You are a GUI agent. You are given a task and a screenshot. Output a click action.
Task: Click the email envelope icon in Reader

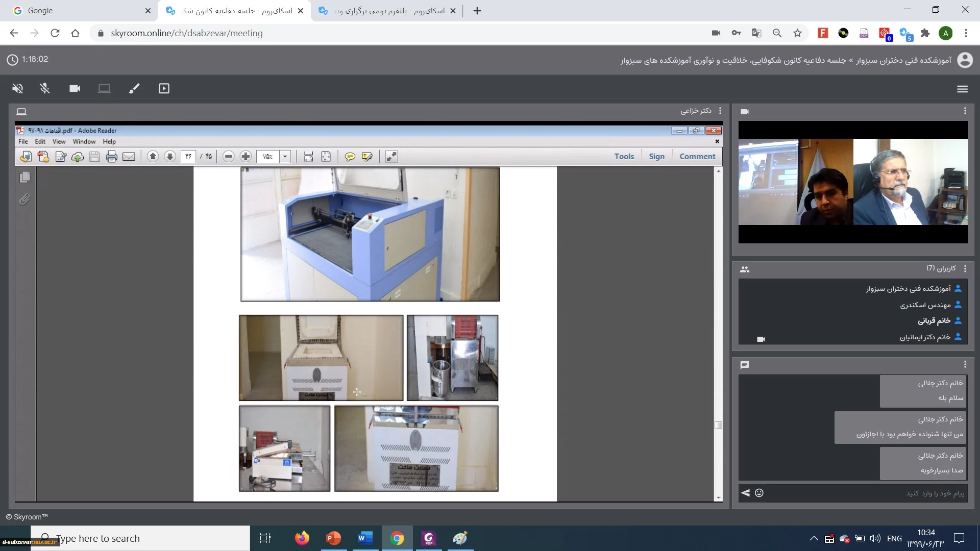pos(129,157)
